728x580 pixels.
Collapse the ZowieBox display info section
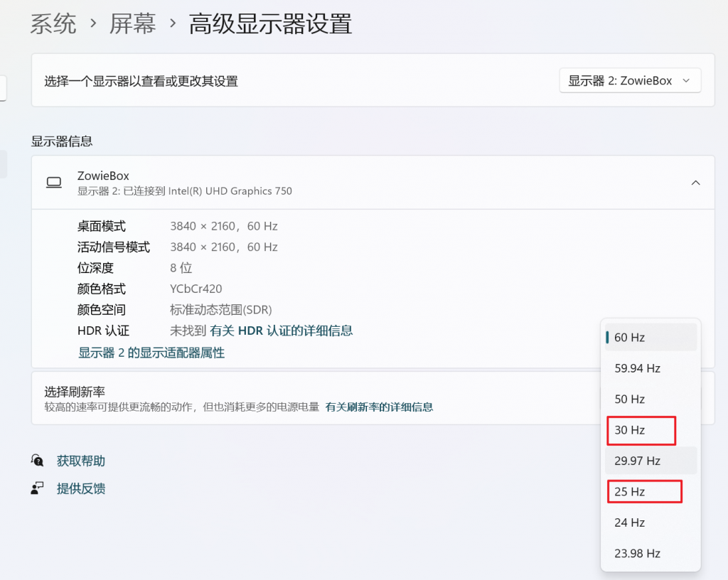pos(695,183)
